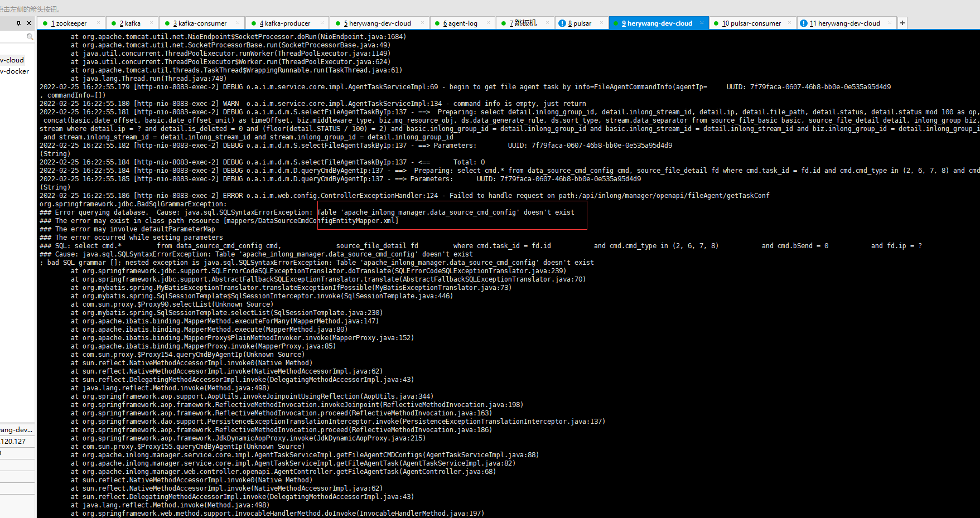
Task: Click the WARN 'command info is empty' line
Action: [313, 104]
